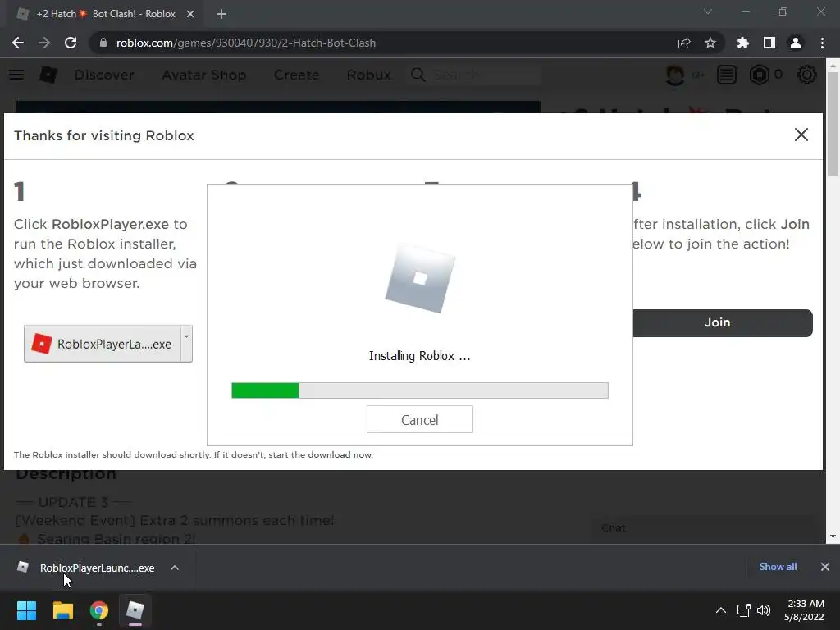Open the Avatar Shop menu item
This screenshot has height=630, width=840.
coord(204,75)
